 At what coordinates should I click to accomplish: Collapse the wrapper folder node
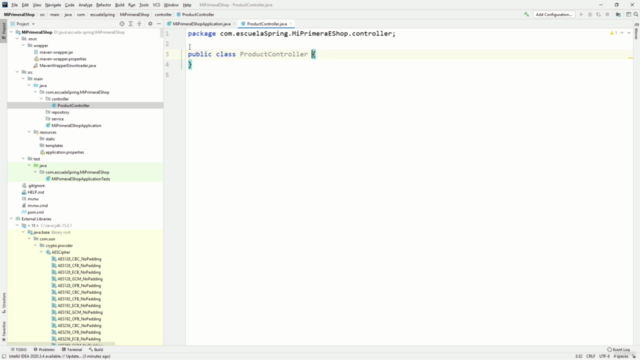(x=23, y=45)
